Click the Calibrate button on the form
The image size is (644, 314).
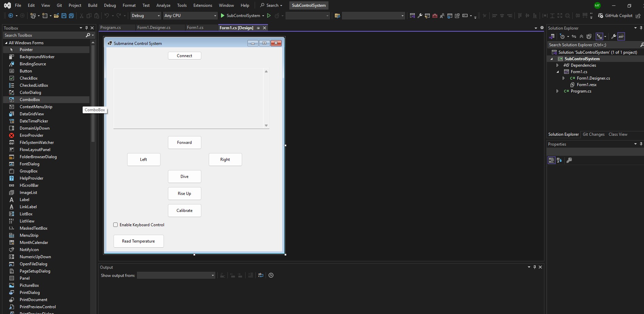[x=185, y=211]
